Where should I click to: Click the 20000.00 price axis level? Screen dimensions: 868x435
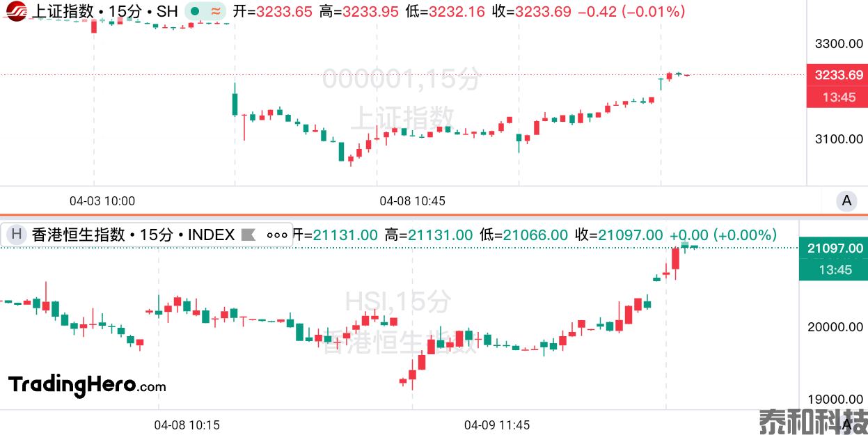[x=835, y=327]
